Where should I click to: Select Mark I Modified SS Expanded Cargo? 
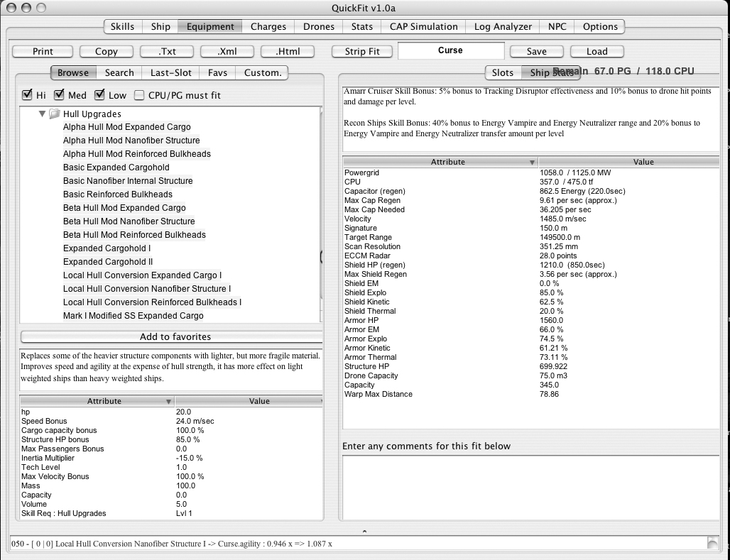(134, 316)
